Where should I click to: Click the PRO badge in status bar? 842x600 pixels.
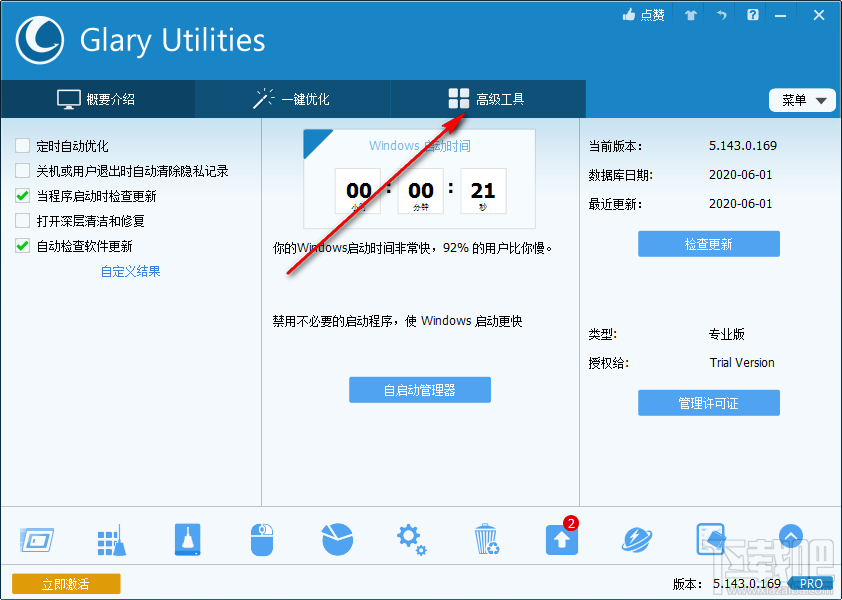tap(811, 583)
